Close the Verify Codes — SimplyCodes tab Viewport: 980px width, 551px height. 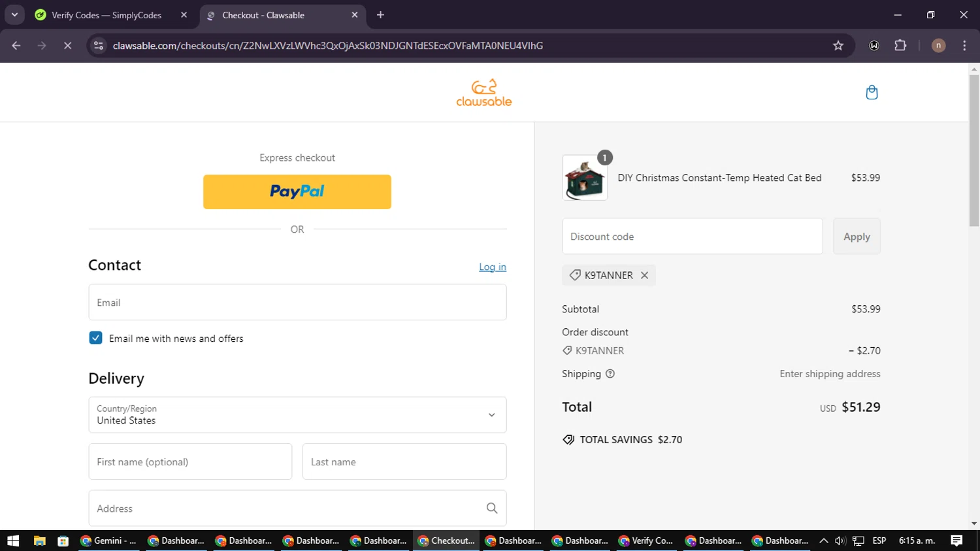point(184,14)
